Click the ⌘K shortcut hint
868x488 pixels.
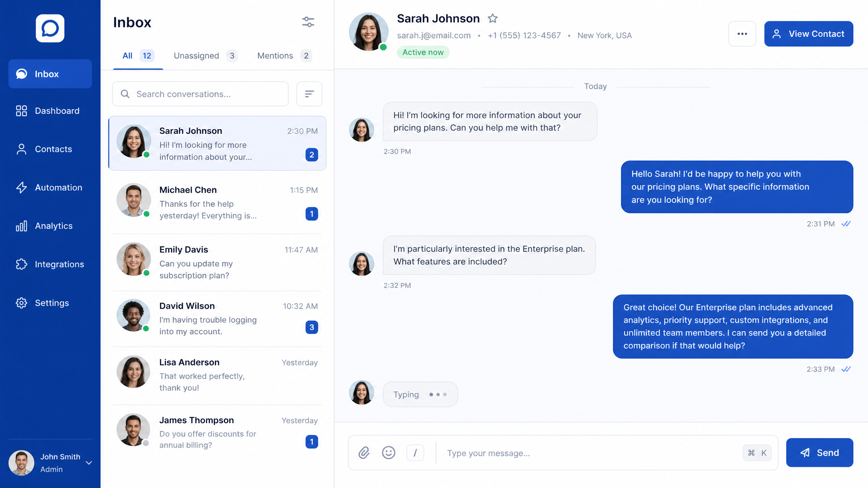click(757, 453)
